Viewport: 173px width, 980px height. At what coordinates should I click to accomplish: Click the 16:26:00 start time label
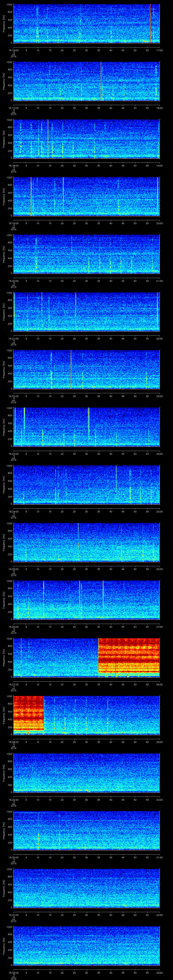(x=13, y=627)
